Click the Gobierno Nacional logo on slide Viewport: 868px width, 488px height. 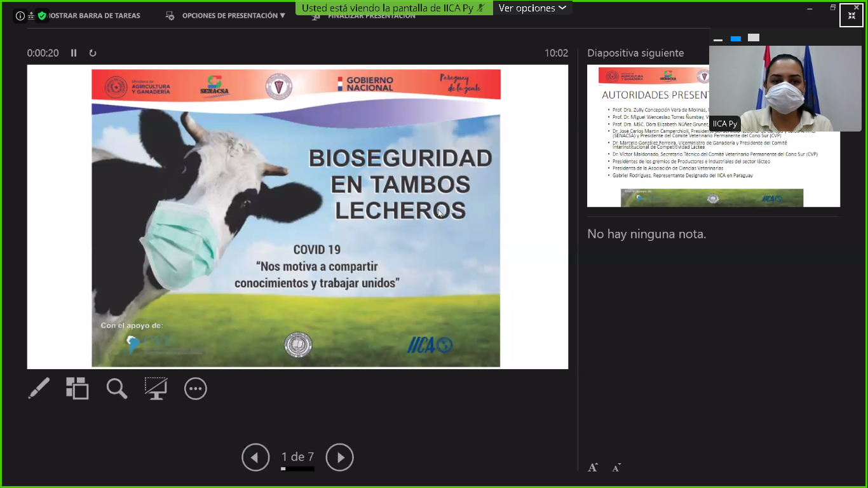(x=365, y=84)
